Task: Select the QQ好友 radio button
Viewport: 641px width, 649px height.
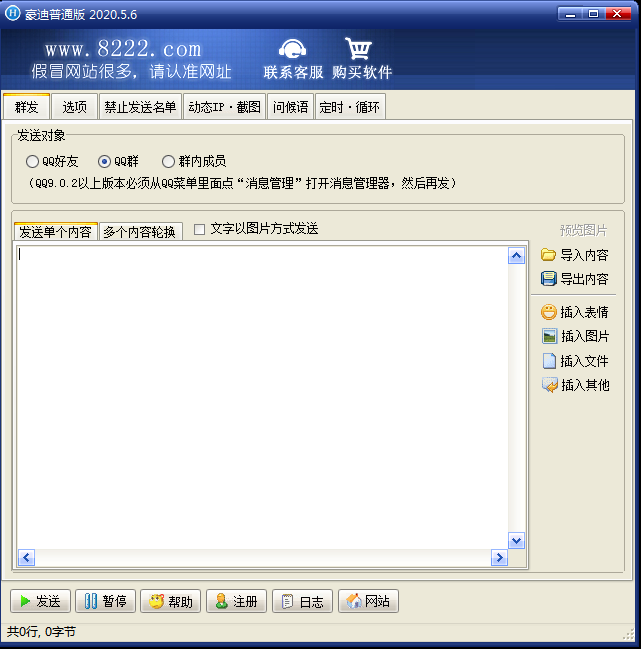Action: click(32, 161)
